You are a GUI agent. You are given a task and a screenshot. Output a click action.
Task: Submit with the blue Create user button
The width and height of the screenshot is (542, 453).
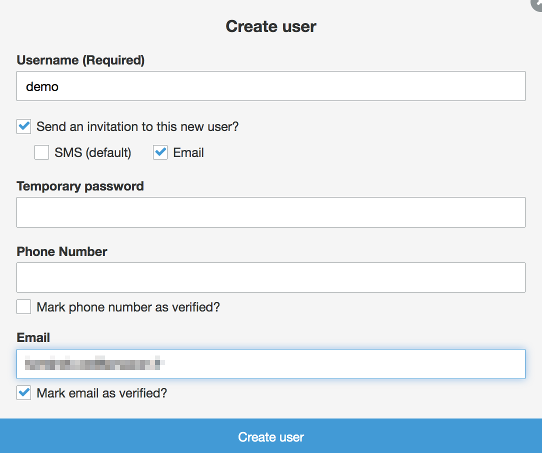(271, 436)
